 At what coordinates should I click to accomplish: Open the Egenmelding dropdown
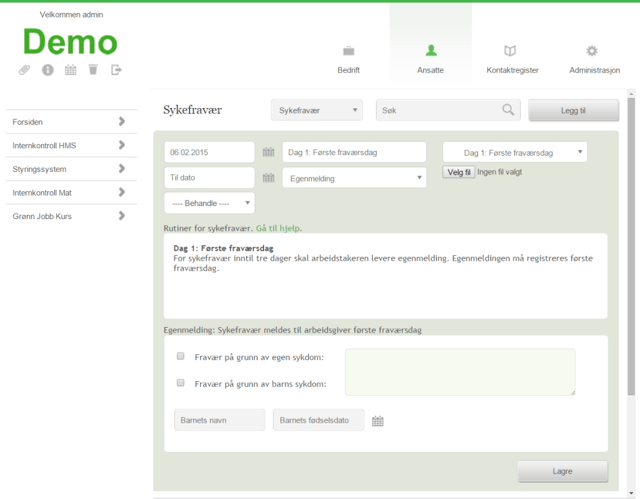pos(354,178)
